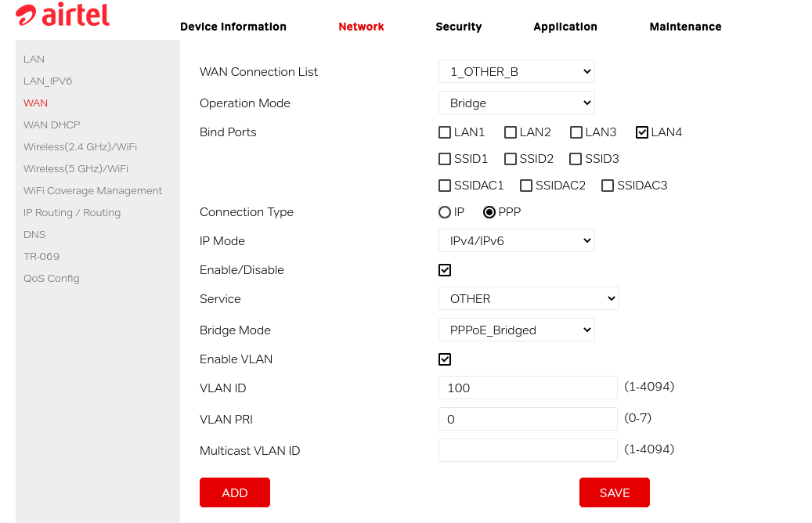812x523 pixels.
Task: Select the IP connection type radio
Action: tap(445, 212)
